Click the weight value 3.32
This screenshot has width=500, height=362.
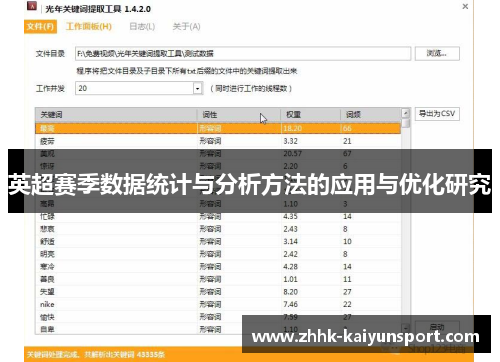[x=290, y=141]
